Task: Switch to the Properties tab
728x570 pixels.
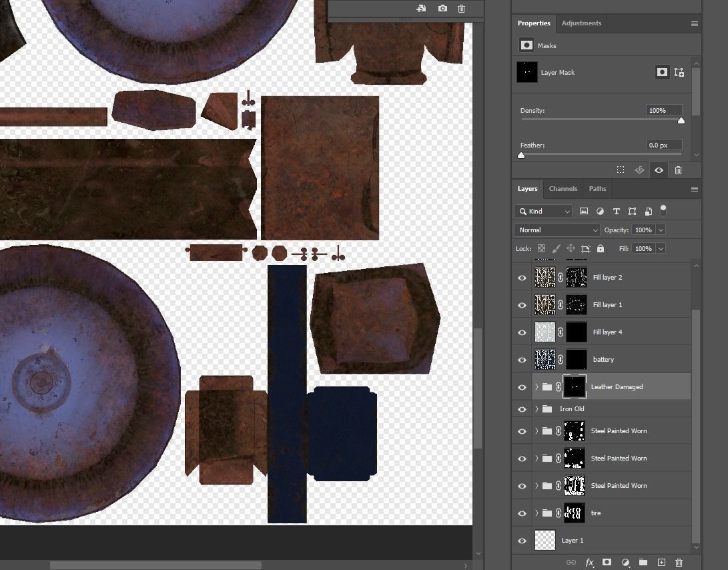Action: coord(534,23)
